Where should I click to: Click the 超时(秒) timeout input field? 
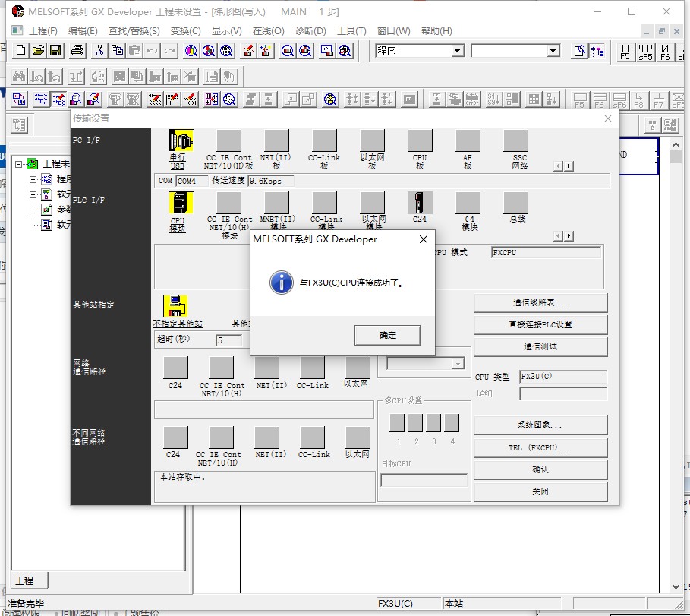229,340
